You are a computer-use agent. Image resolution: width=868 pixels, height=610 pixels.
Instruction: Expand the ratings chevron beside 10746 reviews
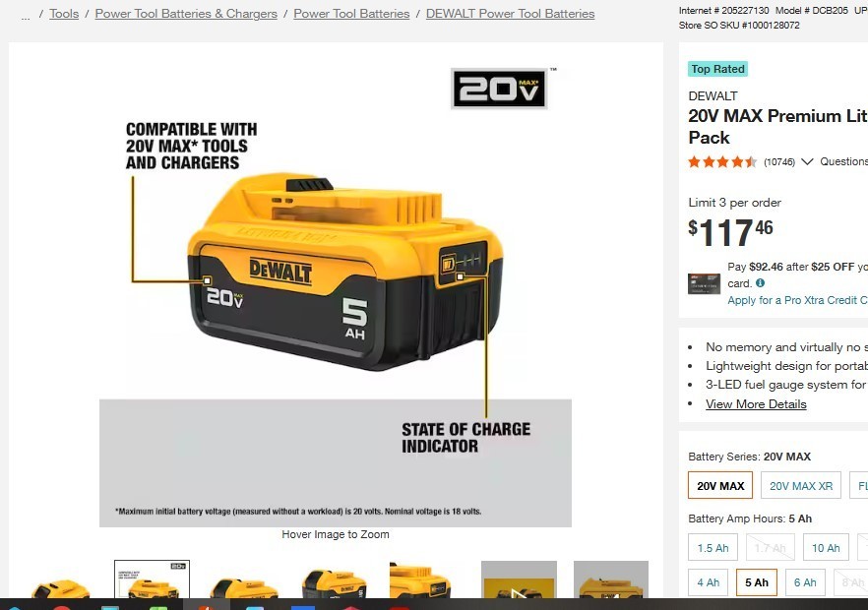[807, 161]
